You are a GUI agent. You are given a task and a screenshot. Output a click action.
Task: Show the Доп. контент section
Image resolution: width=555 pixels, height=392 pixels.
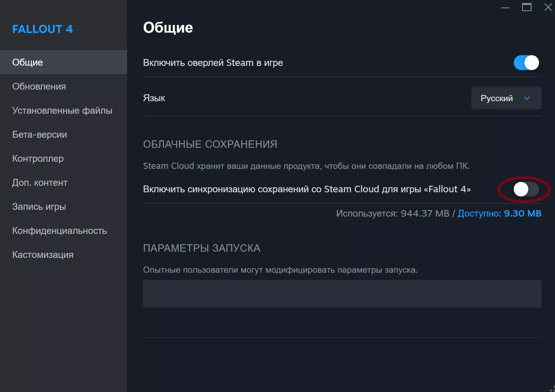click(40, 182)
